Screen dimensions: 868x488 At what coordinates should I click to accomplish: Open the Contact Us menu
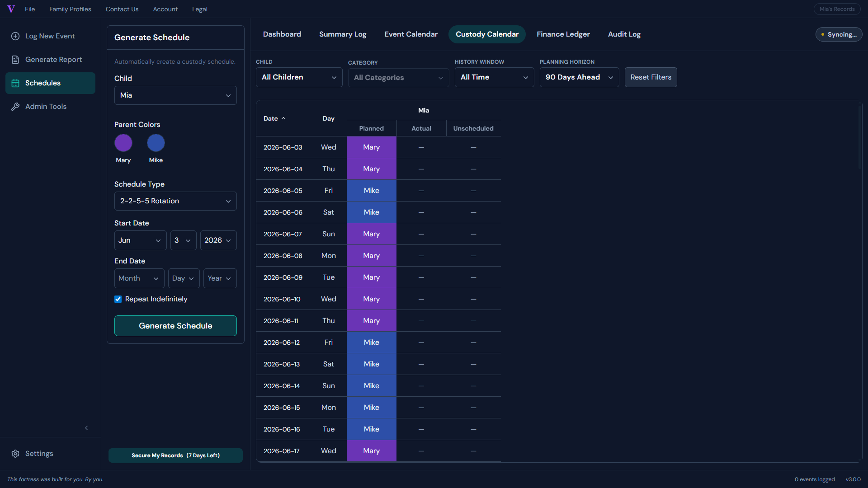point(122,9)
